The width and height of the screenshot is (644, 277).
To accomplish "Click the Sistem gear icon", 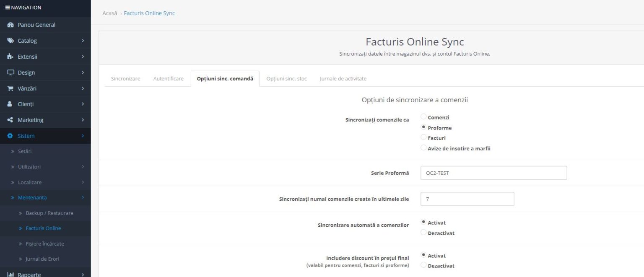I will point(10,136).
